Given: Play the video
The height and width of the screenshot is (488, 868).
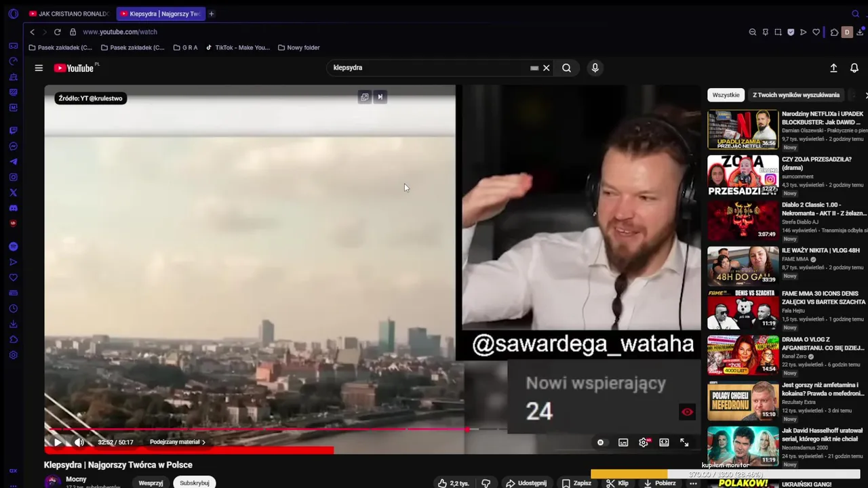Looking at the screenshot, I should pyautogui.click(x=58, y=442).
